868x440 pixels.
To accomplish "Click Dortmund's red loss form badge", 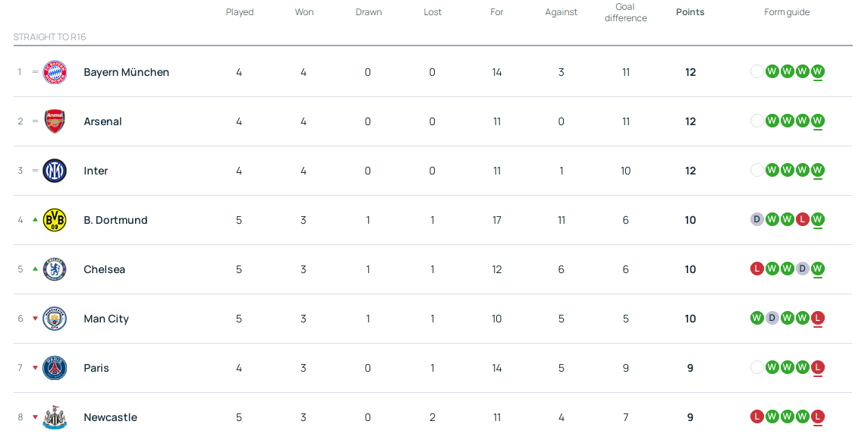I will [802, 219].
